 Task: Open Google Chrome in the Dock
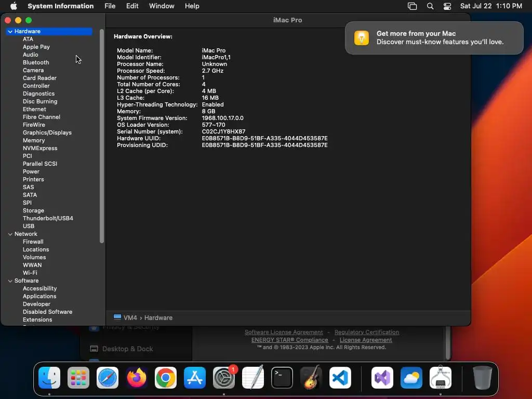point(166,378)
